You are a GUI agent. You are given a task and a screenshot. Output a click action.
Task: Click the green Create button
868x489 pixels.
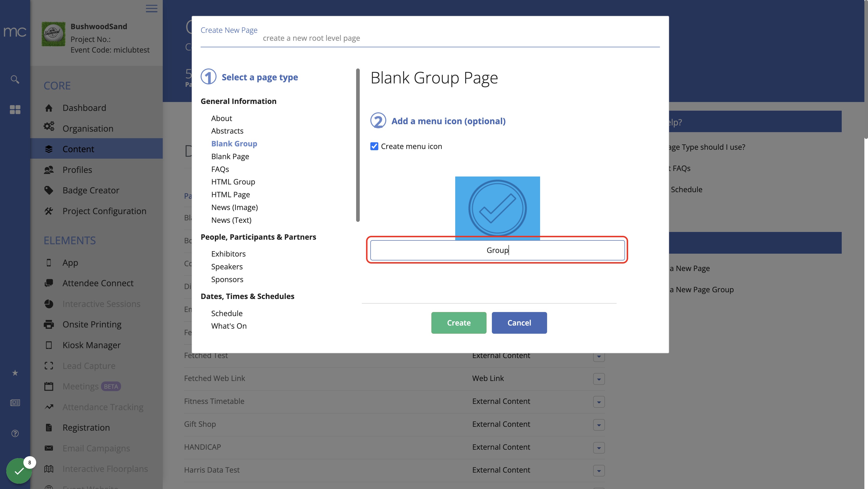459,323
